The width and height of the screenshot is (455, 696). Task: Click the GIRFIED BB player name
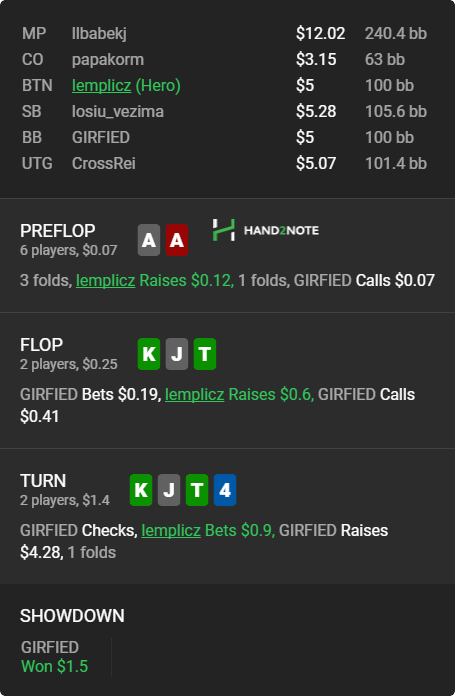(101, 138)
